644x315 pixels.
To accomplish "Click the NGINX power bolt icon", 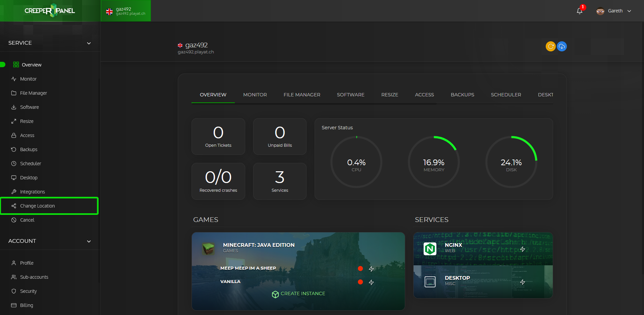I will [x=523, y=249].
